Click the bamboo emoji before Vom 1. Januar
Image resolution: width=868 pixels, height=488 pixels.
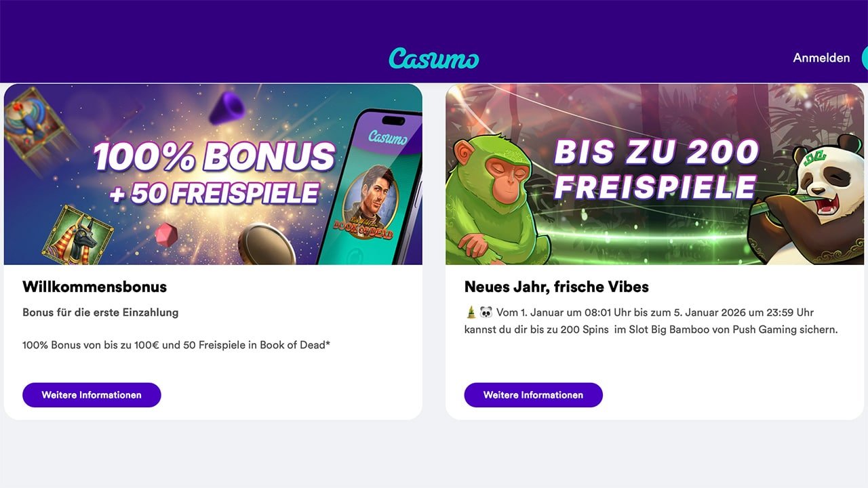point(471,312)
